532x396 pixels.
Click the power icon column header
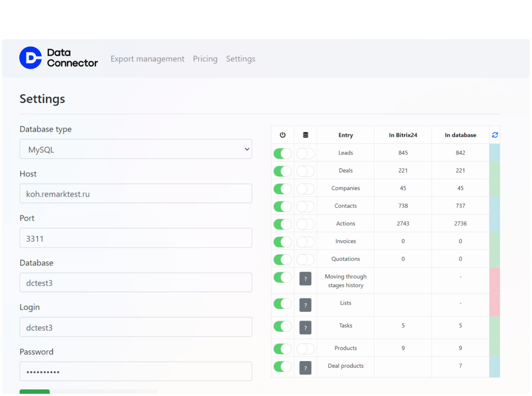point(283,135)
